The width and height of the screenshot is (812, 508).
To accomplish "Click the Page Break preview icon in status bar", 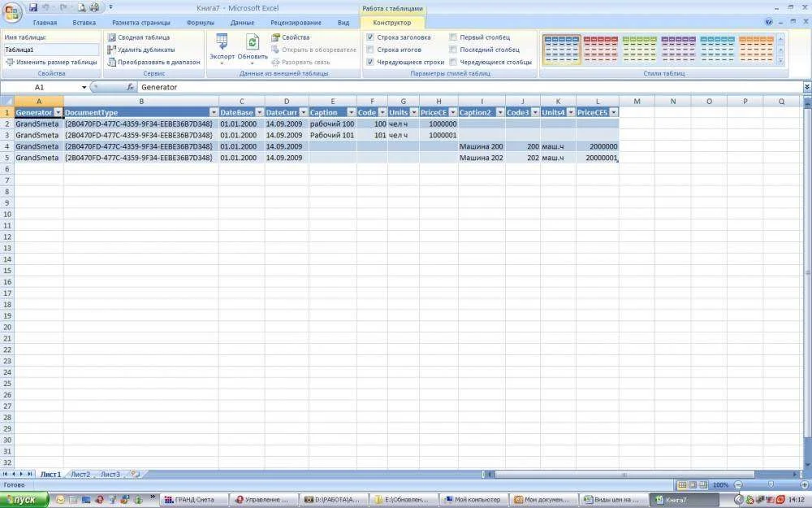I will pos(702,485).
